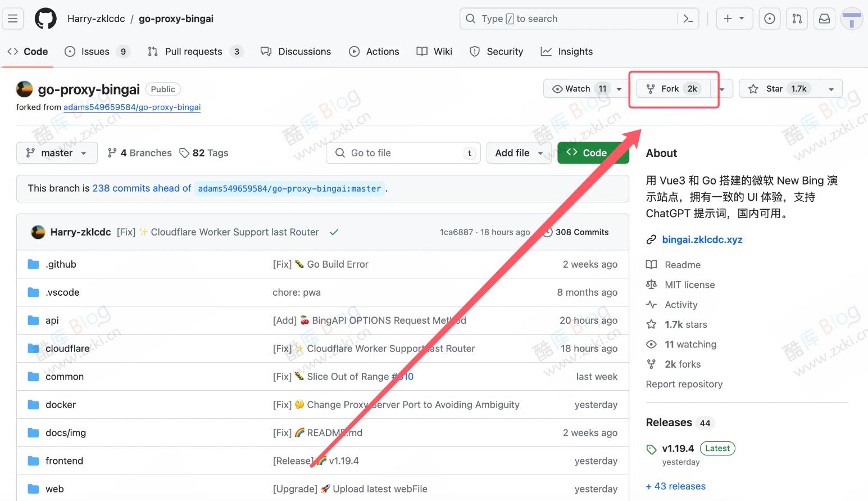Open your pull requests dashboard icon
The image size is (868, 501).
[x=797, y=18]
